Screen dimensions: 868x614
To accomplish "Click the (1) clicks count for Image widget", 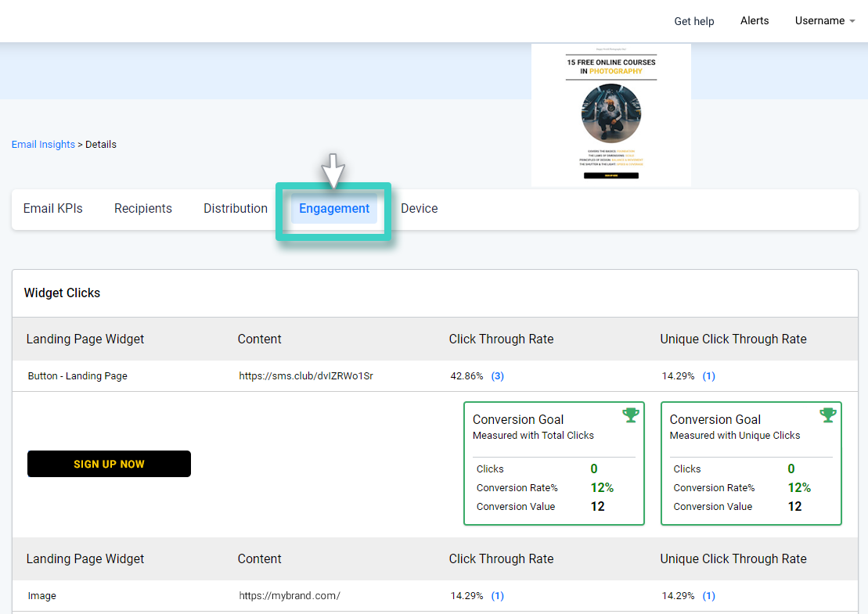I will 497,595.
